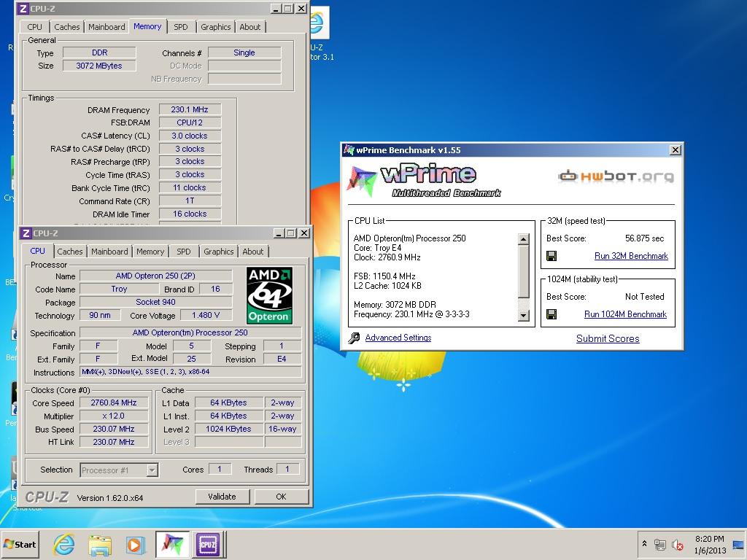Show hidden tray icons arrow

point(645,544)
